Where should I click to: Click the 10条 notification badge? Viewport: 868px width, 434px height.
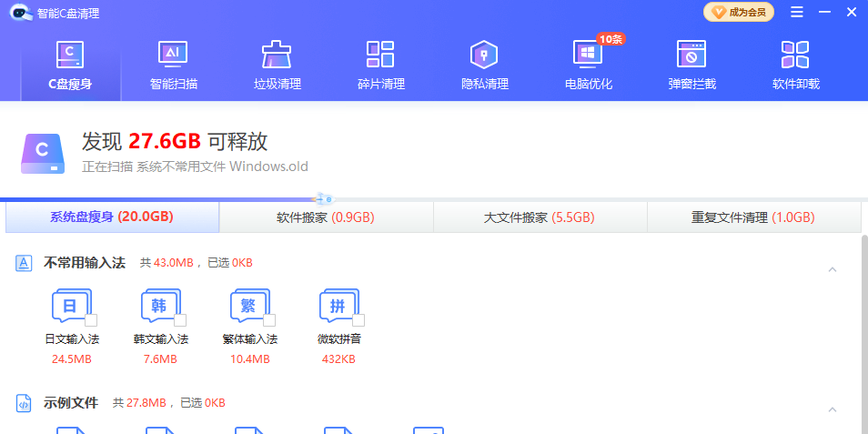[x=611, y=39]
